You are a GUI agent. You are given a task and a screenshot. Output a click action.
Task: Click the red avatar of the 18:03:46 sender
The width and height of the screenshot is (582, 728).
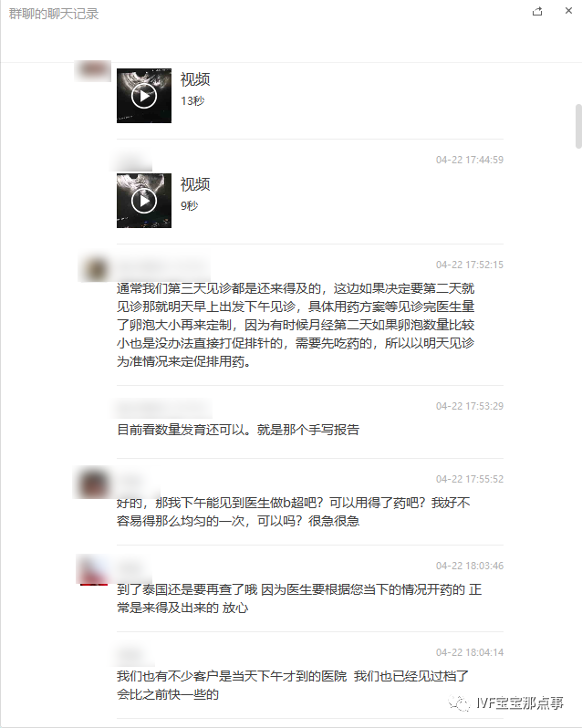[x=93, y=569]
